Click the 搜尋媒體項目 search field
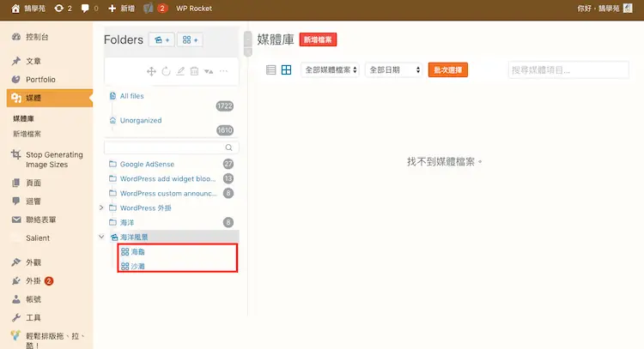644x349 pixels. click(568, 70)
